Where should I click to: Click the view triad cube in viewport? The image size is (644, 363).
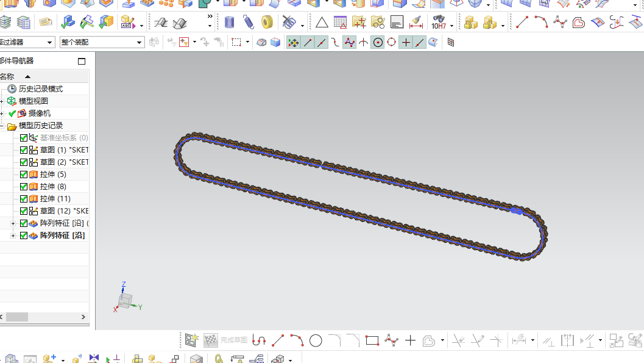click(x=126, y=301)
